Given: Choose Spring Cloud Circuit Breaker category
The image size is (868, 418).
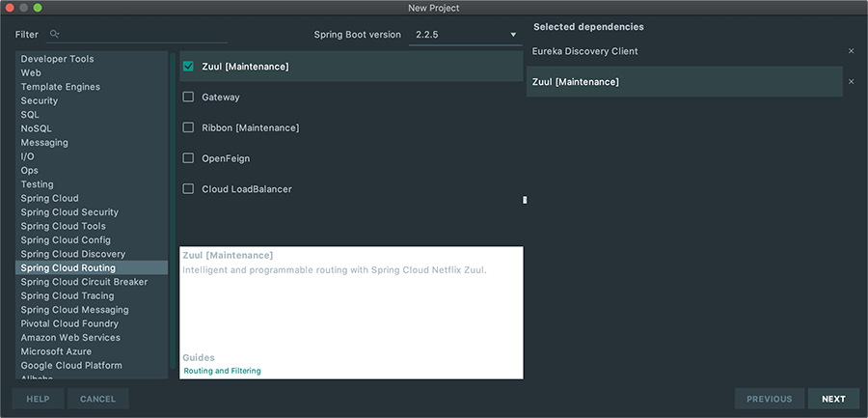Looking at the screenshot, I should pyautogui.click(x=84, y=282).
